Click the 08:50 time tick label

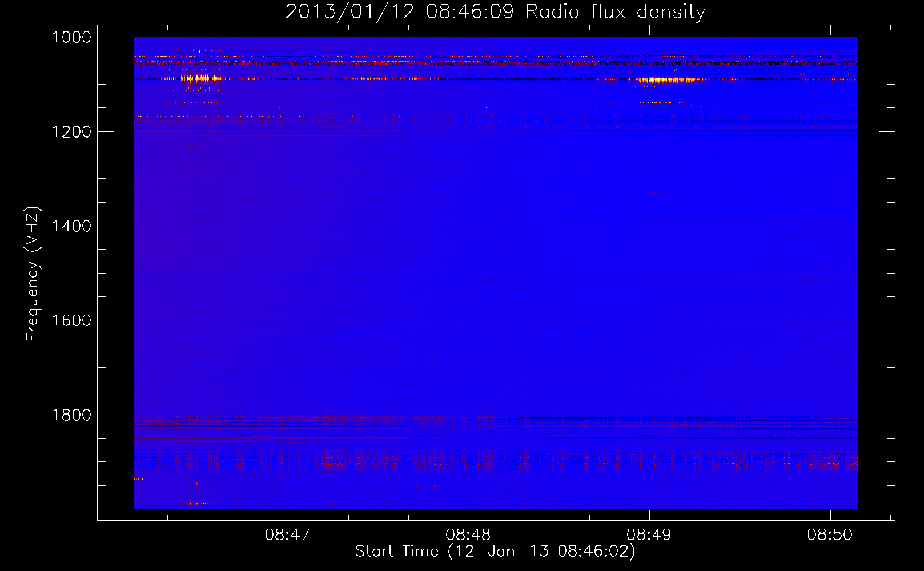tap(830, 535)
